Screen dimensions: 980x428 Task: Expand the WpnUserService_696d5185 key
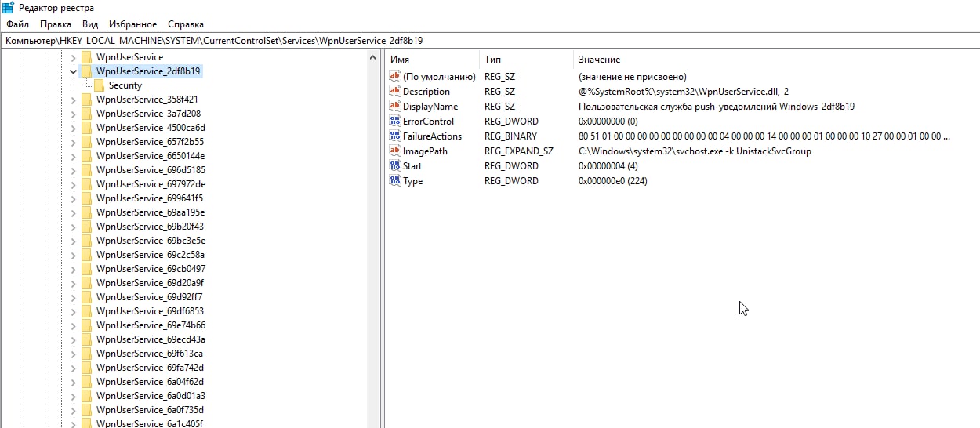point(73,170)
